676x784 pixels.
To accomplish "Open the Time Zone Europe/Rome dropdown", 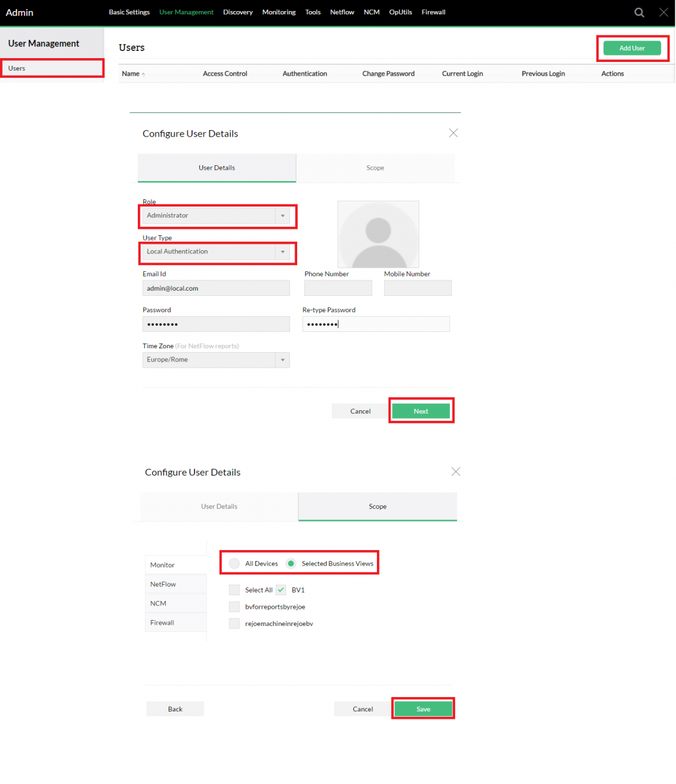I will click(x=216, y=360).
